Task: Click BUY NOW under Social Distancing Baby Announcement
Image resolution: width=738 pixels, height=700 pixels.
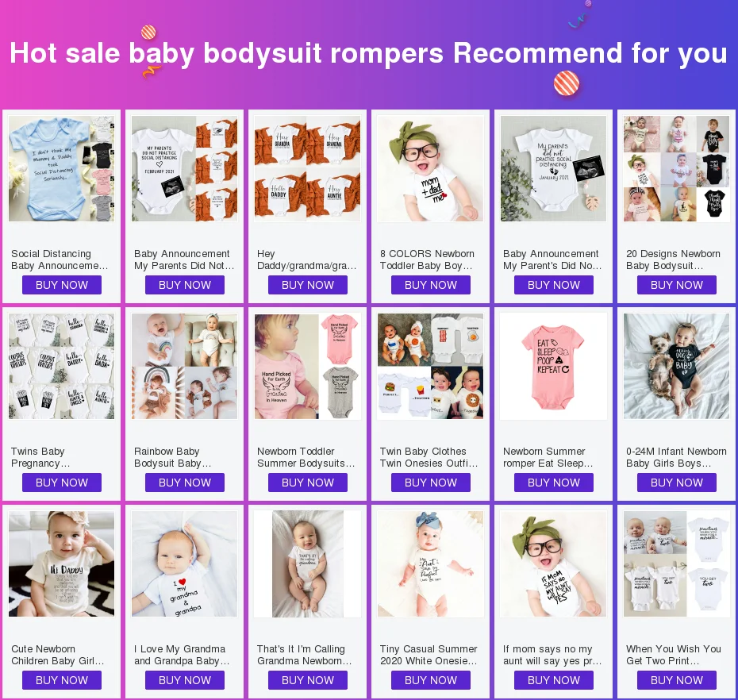Action: coord(62,285)
